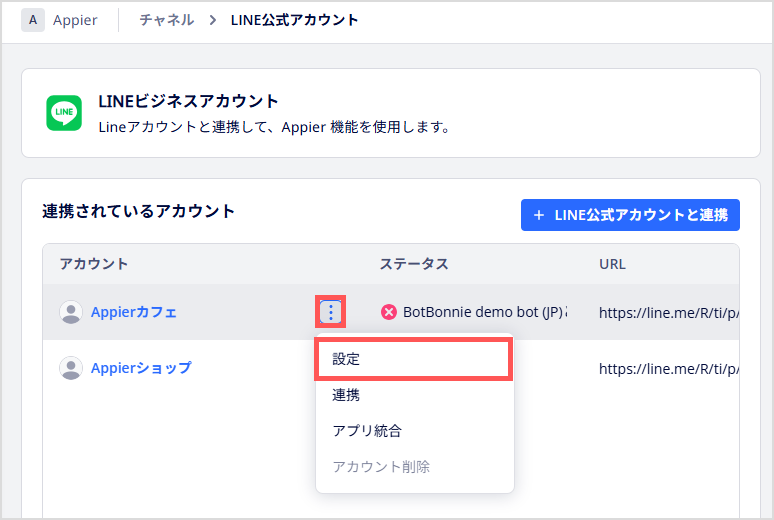Screen dimensions: 774x520
Task: Click the LINEビジネスアカウント heading
Action: pyautogui.click(x=188, y=101)
